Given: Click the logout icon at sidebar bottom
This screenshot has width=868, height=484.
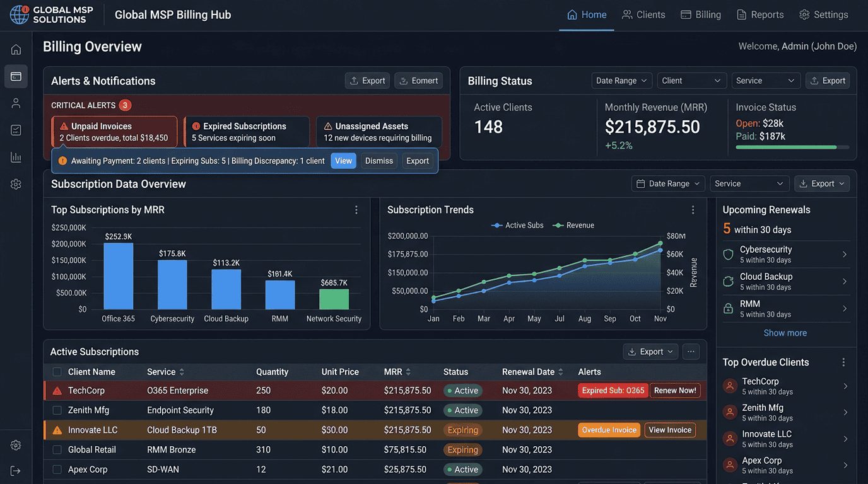Looking at the screenshot, I should coord(16,471).
